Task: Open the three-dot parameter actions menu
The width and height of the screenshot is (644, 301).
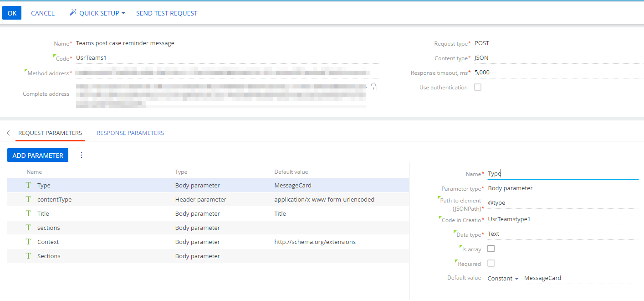Action: [82, 155]
